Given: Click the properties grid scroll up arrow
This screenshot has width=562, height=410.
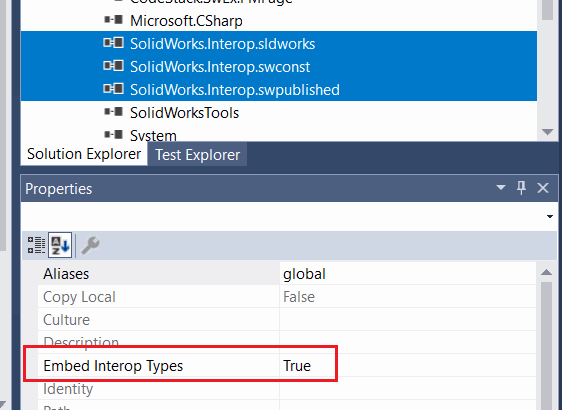Looking at the screenshot, I should pos(546,272).
